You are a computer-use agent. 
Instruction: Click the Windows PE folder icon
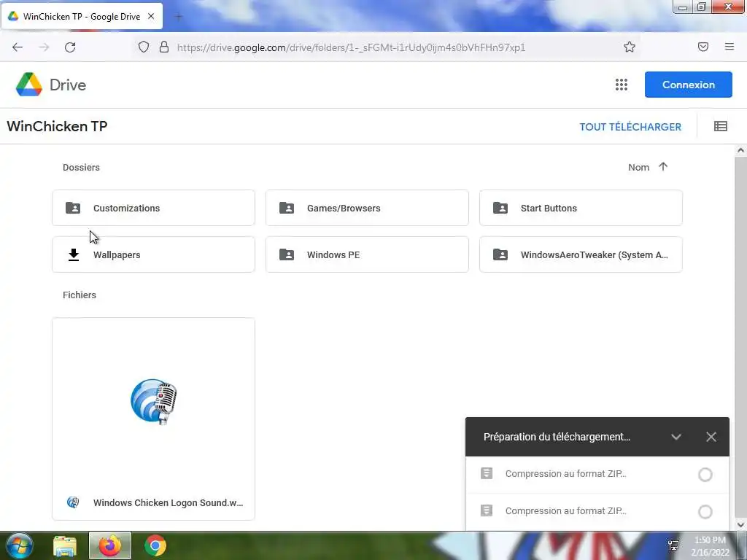click(x=286, y=254)
